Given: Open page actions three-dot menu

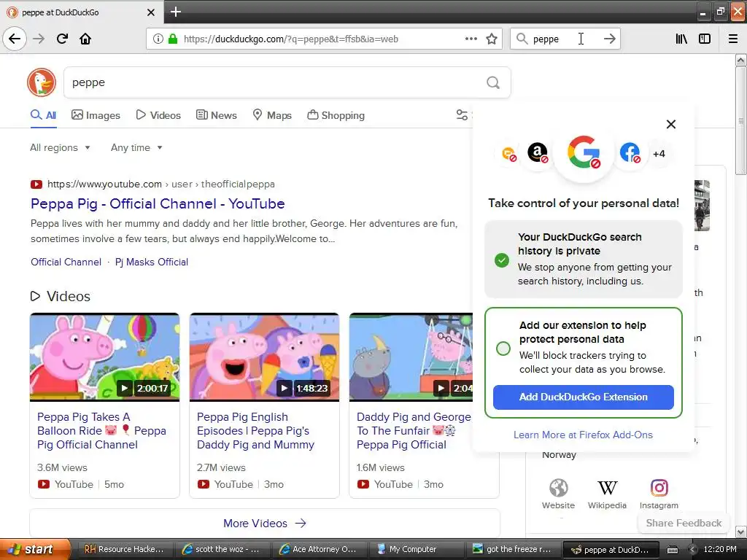Looking at the screenshot, I should (x=471, y=39).
